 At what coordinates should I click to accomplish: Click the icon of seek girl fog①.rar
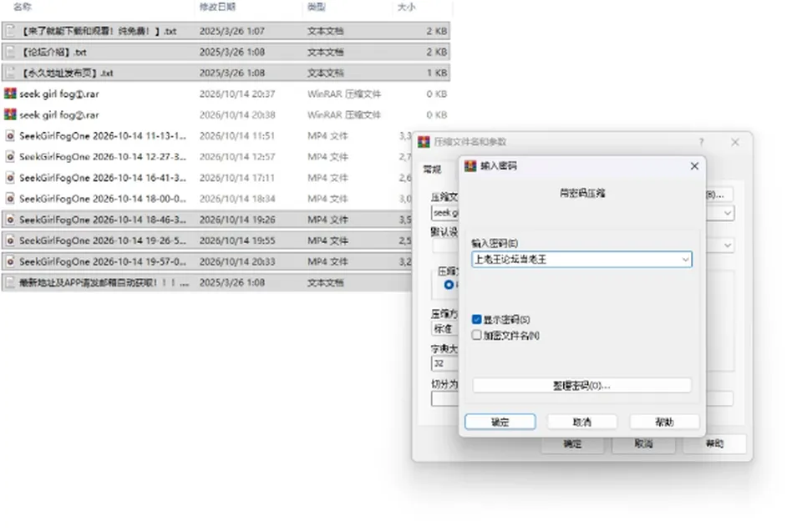(x=10, y=94)
